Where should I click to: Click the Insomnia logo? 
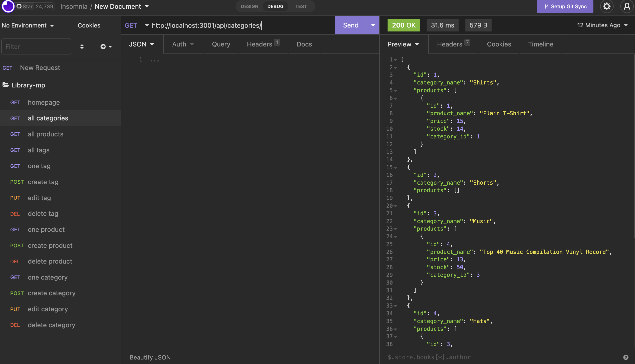click(8, 6)
